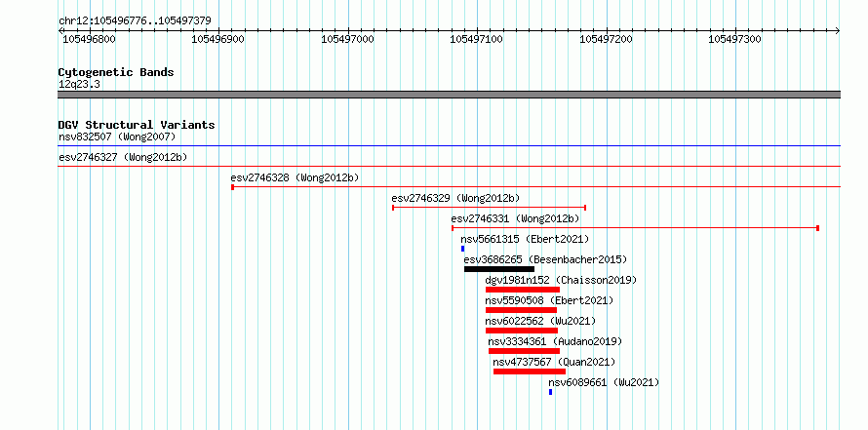Click the red nsv4737567 variant bar
The image size is (868, 430).
530,371
